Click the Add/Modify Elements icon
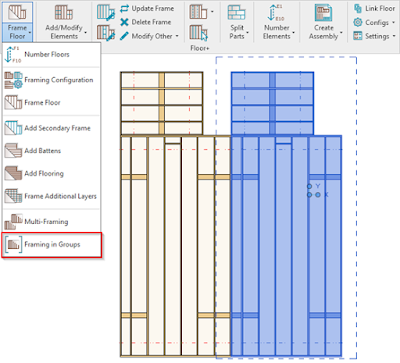 point(64,13)
